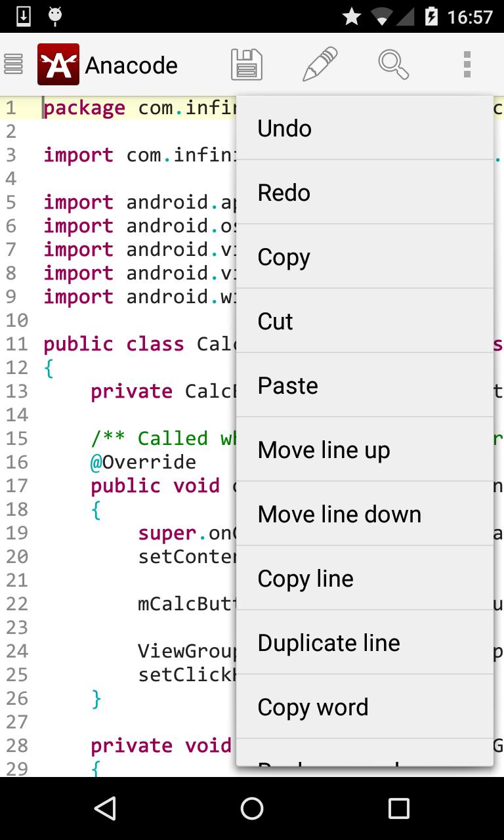Choose Move line down

click(x=364, y=514)
